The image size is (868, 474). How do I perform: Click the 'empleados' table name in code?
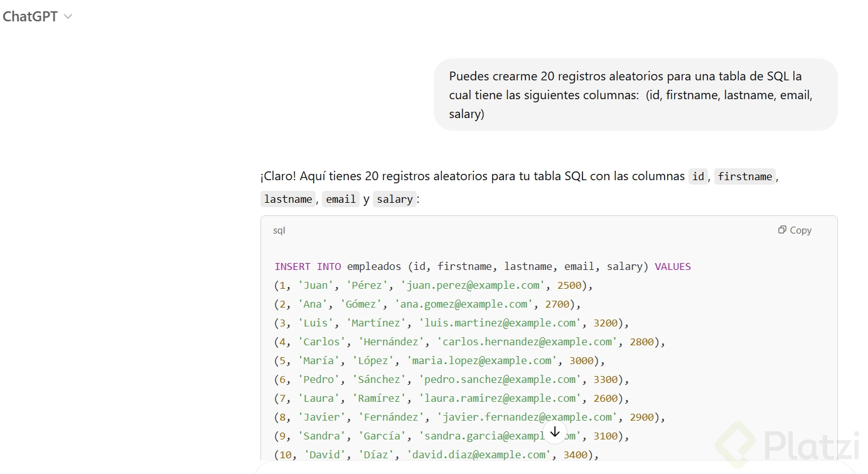[374, 266]
